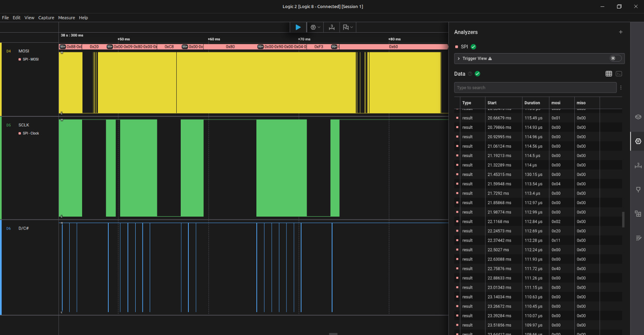
Task: Click the SPI - MOSI analyzer tag
Action: click(x=29, y=59)
